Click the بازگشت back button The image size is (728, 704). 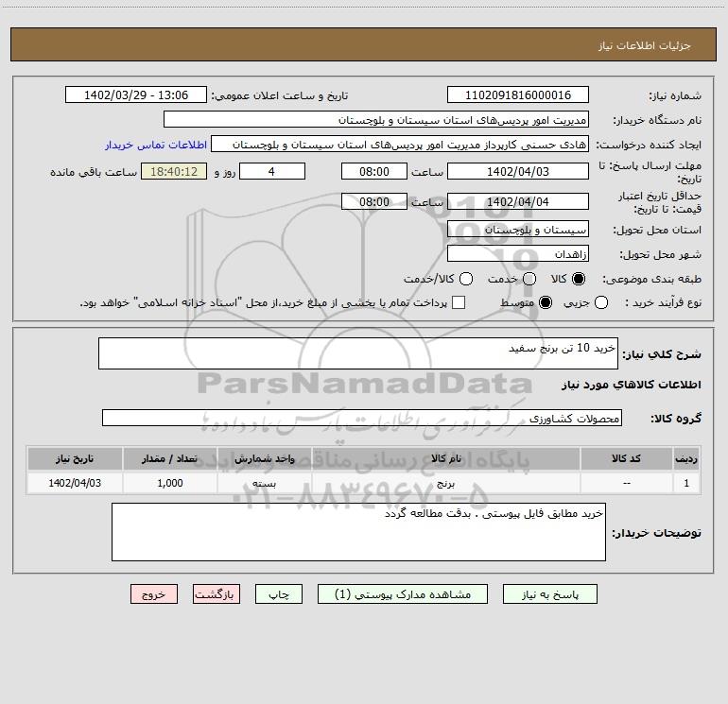tap(217, 594)
